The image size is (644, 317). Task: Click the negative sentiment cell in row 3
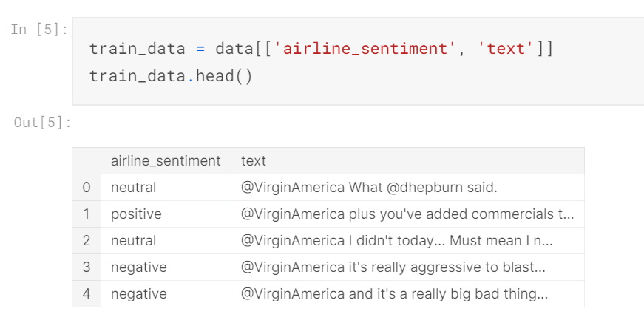coord(139,267)
